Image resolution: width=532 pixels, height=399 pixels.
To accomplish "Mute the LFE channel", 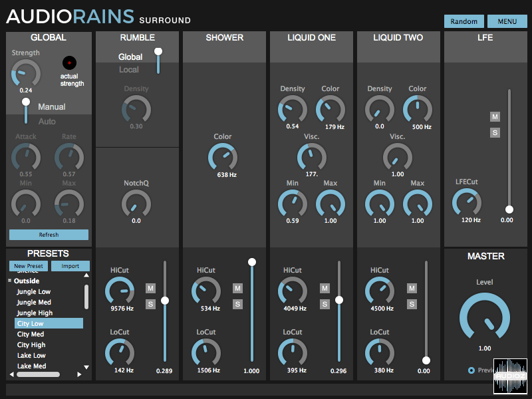I will pos(495,117).
